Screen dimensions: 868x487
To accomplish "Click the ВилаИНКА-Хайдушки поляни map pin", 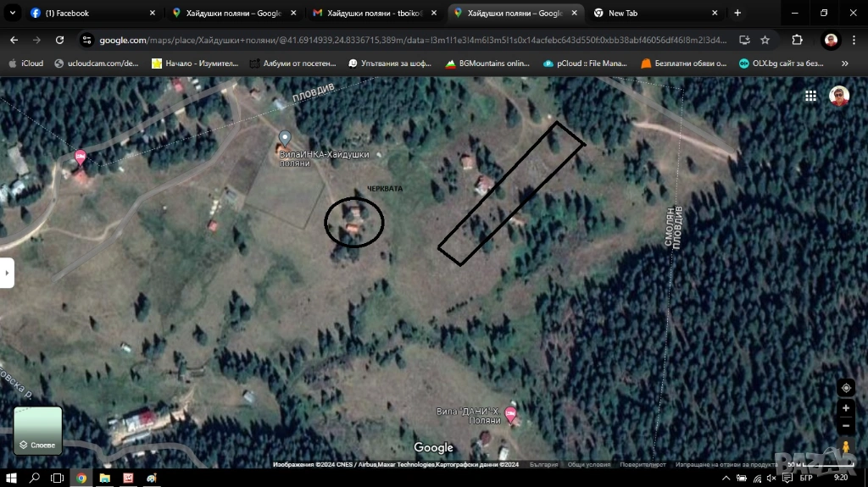I will coord(285,138).
